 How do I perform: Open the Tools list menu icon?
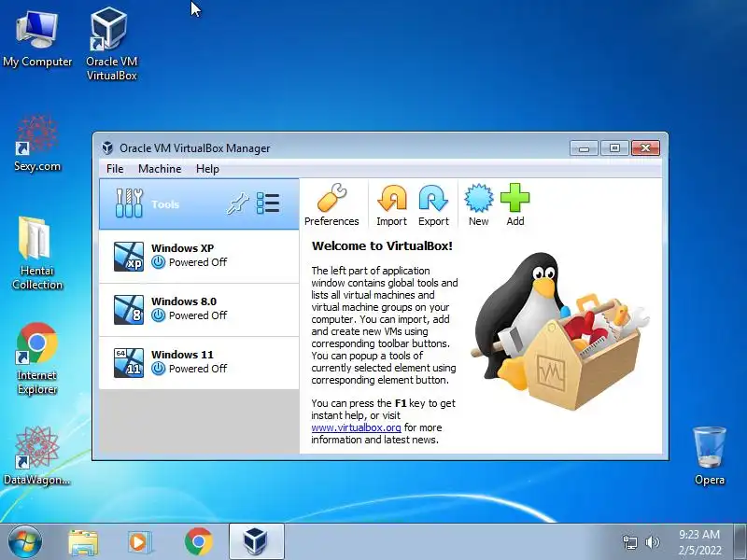click(268, 203)
